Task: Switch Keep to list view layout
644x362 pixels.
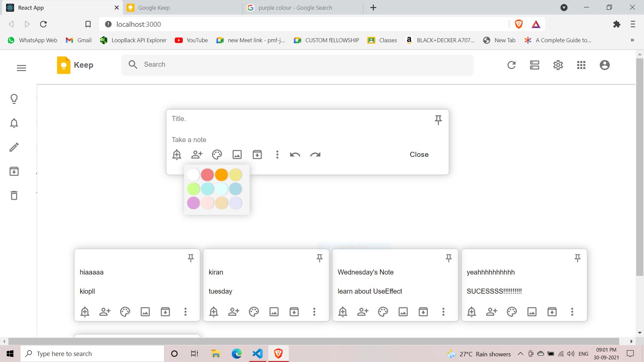Action: pos(535,65)
